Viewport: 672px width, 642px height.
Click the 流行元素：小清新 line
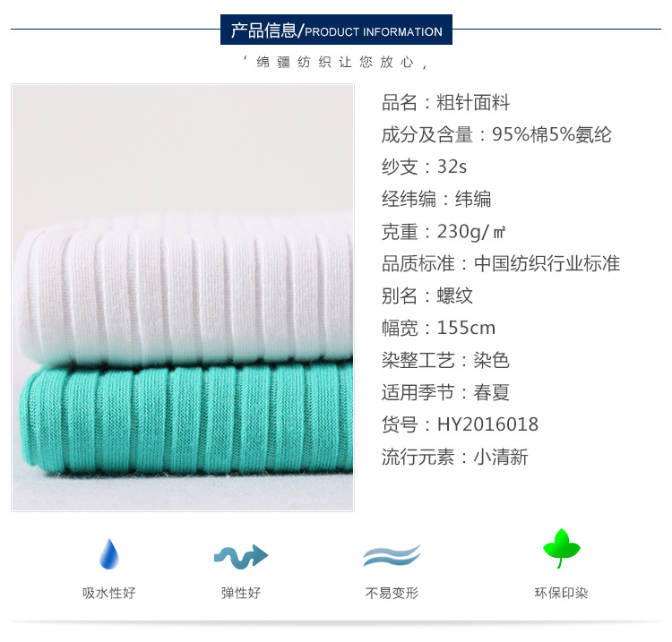coord(454,457)
